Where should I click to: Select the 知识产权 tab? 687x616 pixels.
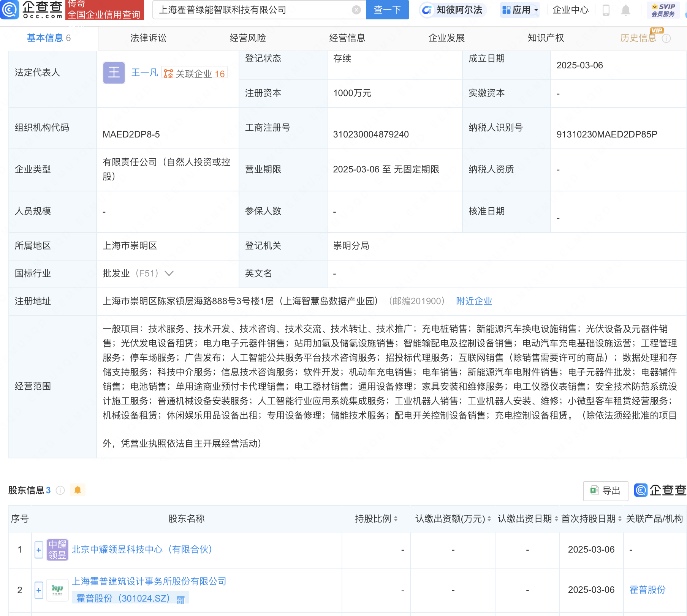pyautogui.click(x=546, y=38)
